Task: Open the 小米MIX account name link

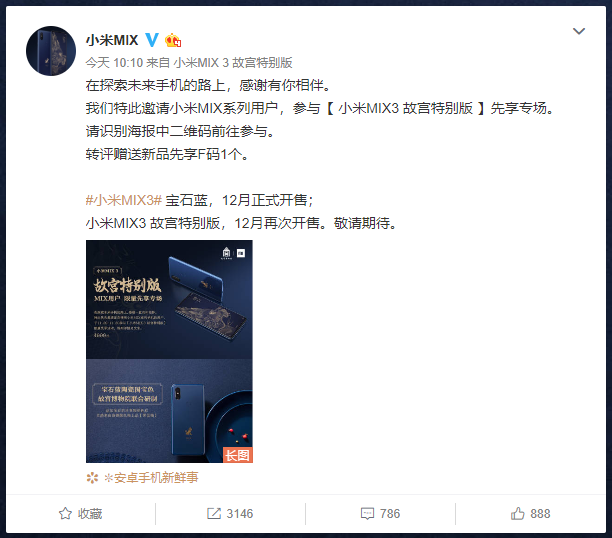Action: tap(112, 40)
